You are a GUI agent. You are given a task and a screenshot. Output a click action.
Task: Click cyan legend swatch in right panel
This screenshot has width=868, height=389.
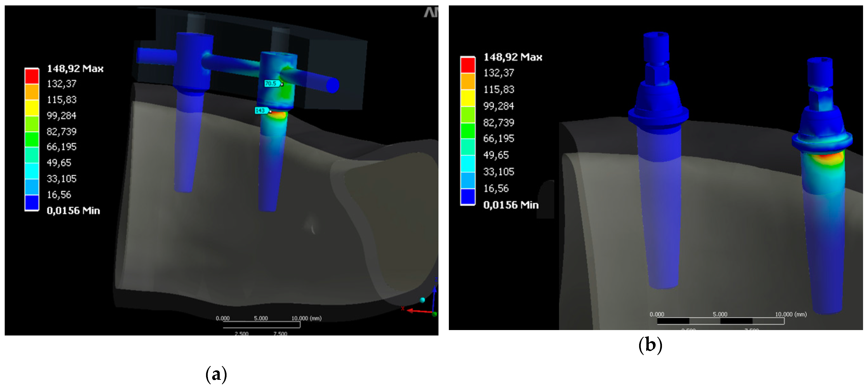click(468, 163)
